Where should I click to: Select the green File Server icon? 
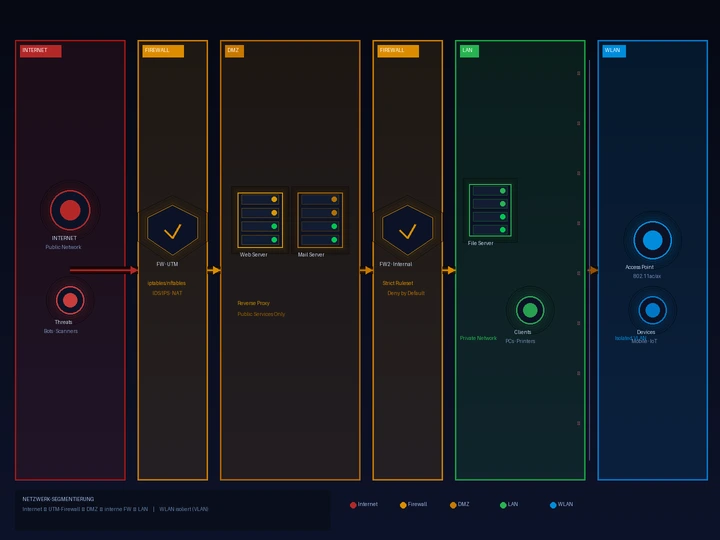[490, 210]
